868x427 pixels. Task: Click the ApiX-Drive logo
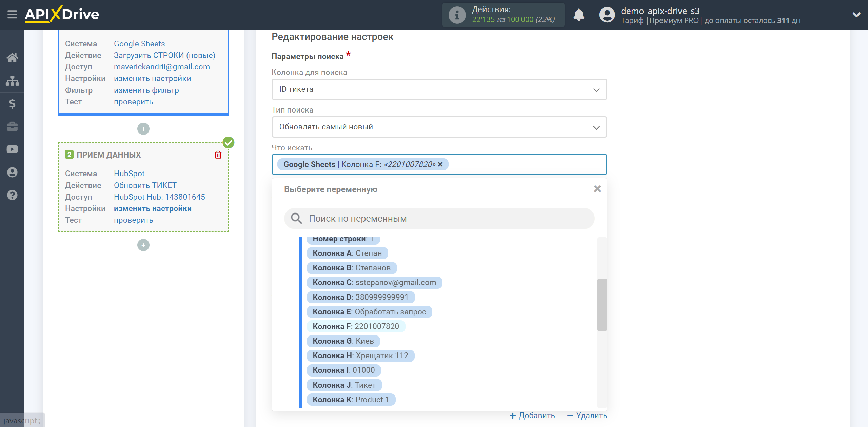point(62,14)
